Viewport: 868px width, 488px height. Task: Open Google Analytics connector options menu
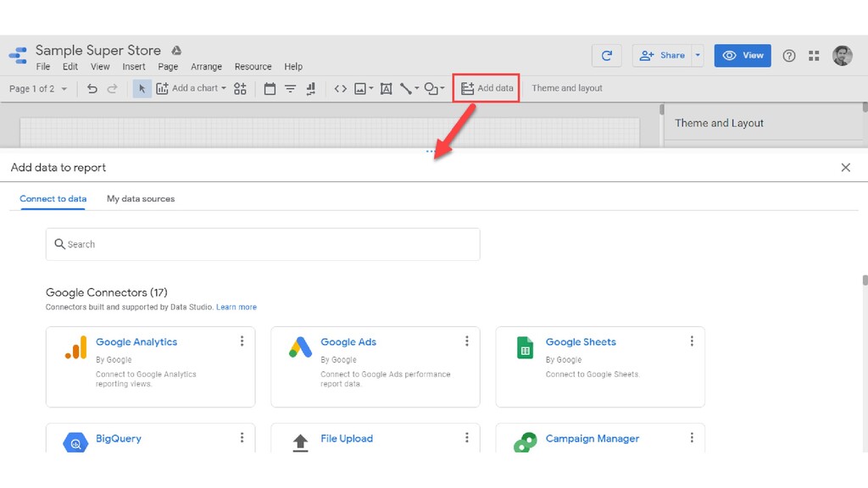click(x=242, y=341)
